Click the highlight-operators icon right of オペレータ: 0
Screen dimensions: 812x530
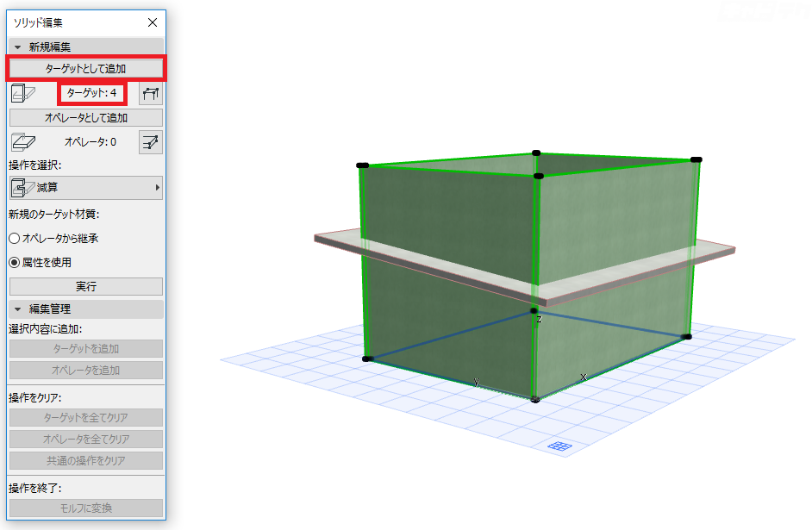149,141
